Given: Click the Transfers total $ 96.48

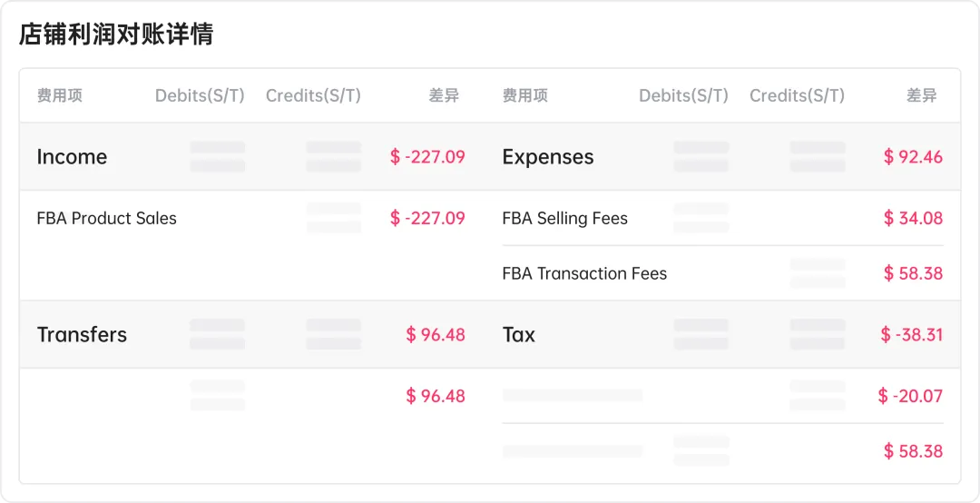Looking at the screenshot, I should [x=436, y=335].
